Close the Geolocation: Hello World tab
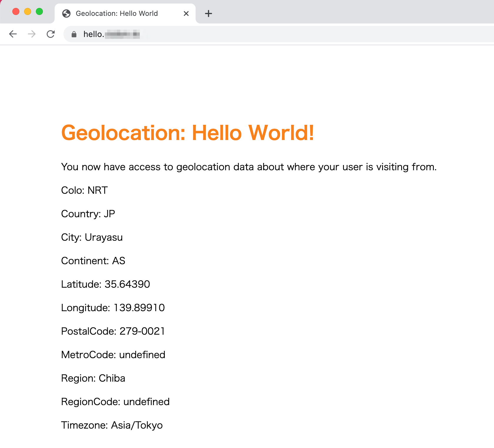The width and height of the screenshot is (494, 448). pos(186,14)
